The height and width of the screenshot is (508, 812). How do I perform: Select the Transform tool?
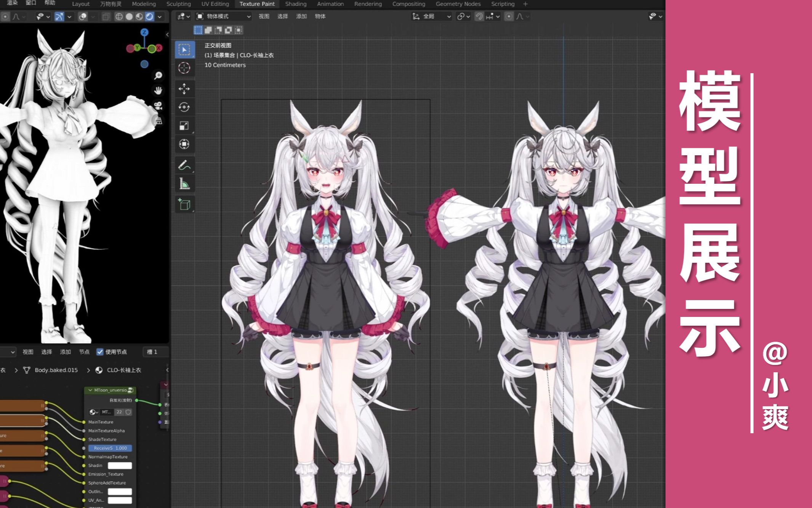click(184, 144)
